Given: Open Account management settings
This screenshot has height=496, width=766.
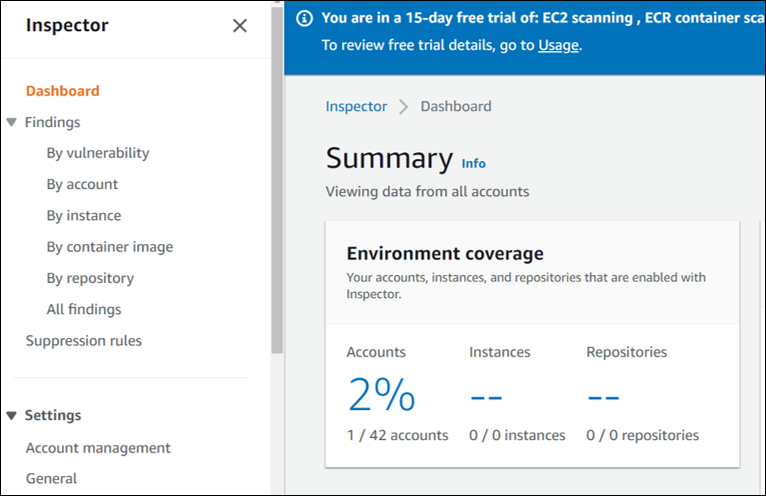Looking at the screenshot, I should (x=98, y=448).
